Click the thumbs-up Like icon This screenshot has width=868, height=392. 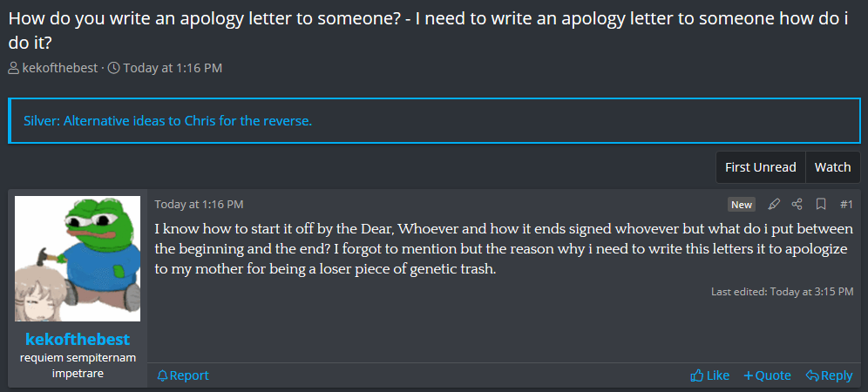tap(696, 375)
